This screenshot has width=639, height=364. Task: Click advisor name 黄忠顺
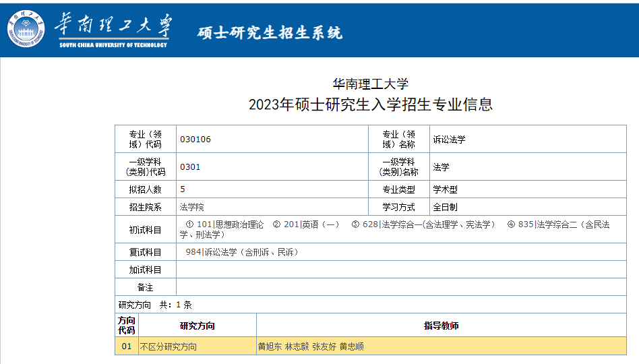[x=352, y=347]
